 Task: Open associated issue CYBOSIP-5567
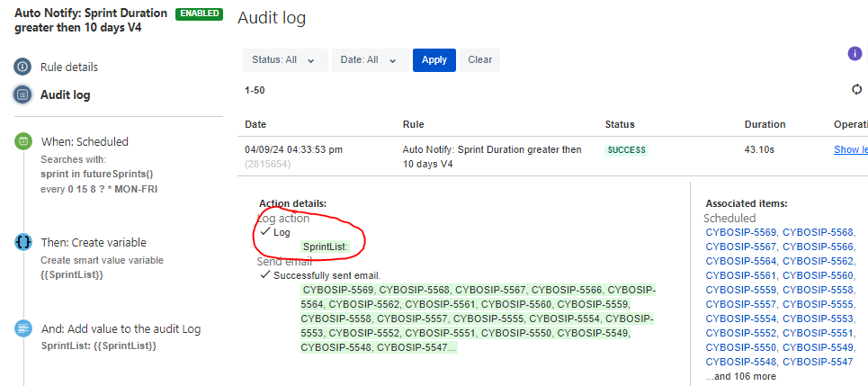(741, 247)
